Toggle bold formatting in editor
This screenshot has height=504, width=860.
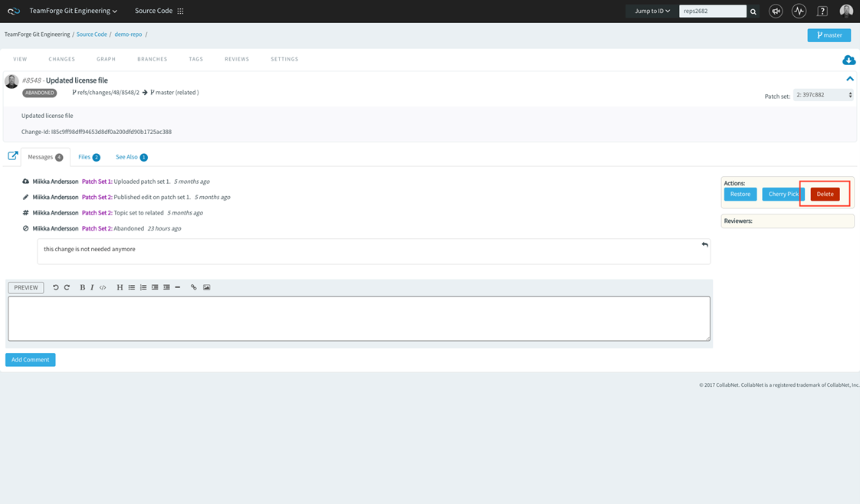pyautogui.click(x=82, y=287)
